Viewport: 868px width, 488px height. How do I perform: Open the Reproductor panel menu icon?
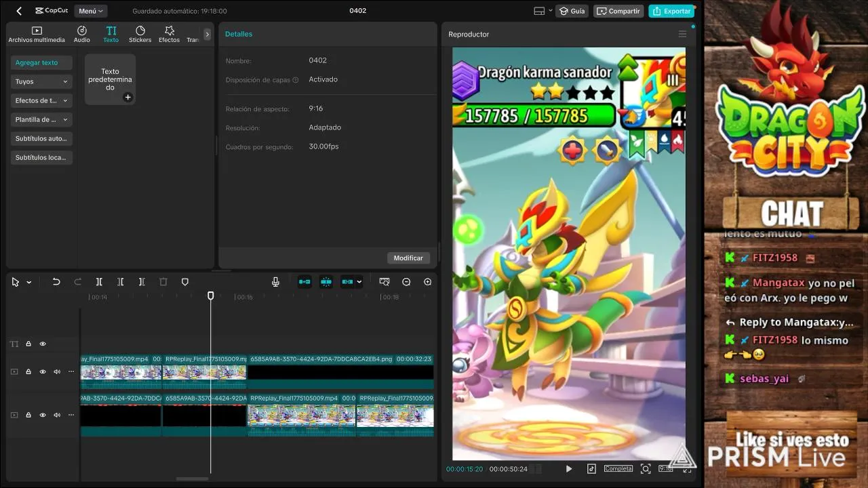(x=682, y=34)
